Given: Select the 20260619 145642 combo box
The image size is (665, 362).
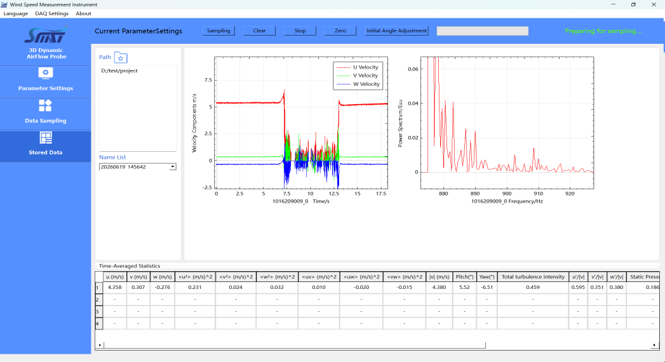Looking at the screenshot, I should (x=137, y=167).
